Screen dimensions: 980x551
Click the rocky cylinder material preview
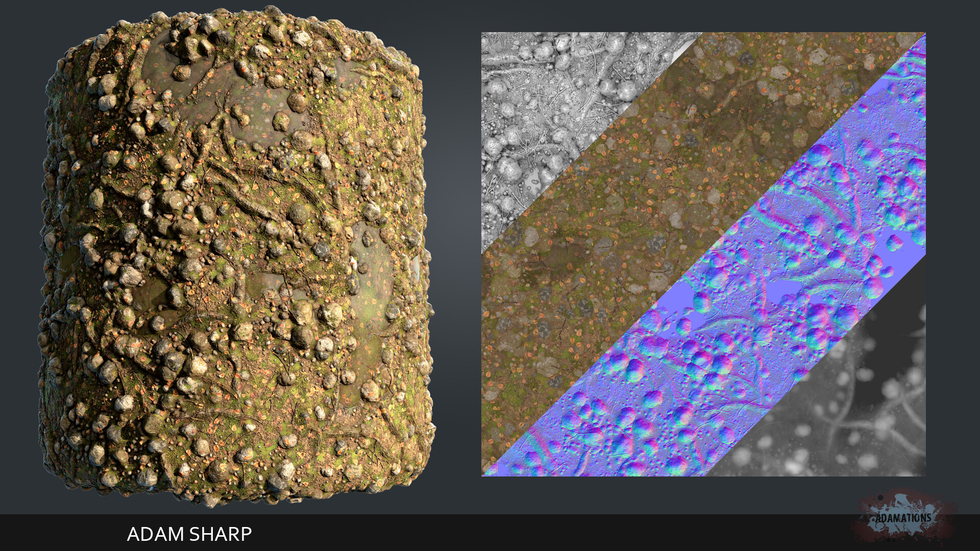(235, 255)
